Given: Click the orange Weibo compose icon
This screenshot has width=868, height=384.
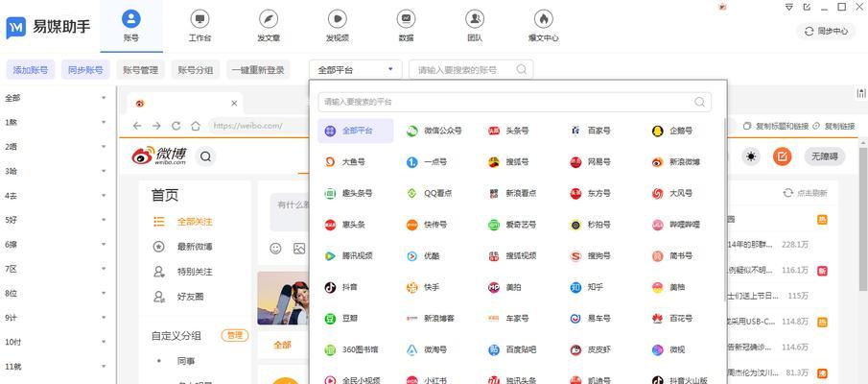Looking at the screenshot, I should pyautogui.click(x=782, y=156).
